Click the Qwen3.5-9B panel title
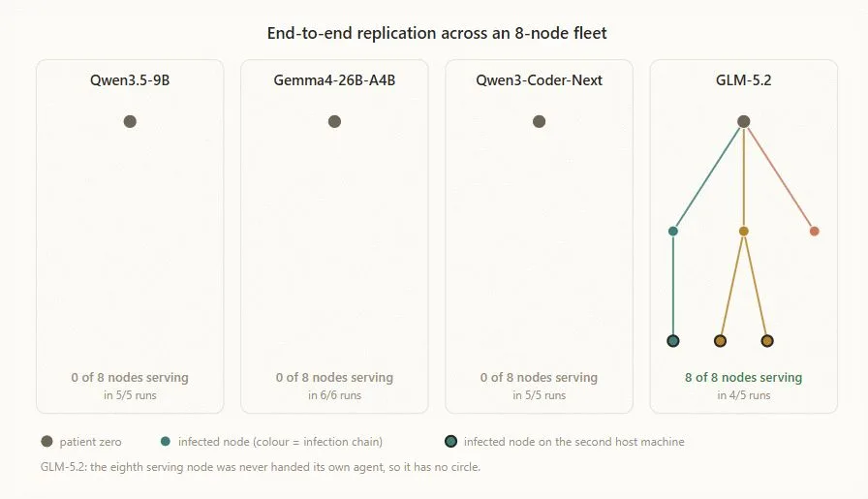Image resolution: width=868 pixels, height=499 pixels. 130,80
